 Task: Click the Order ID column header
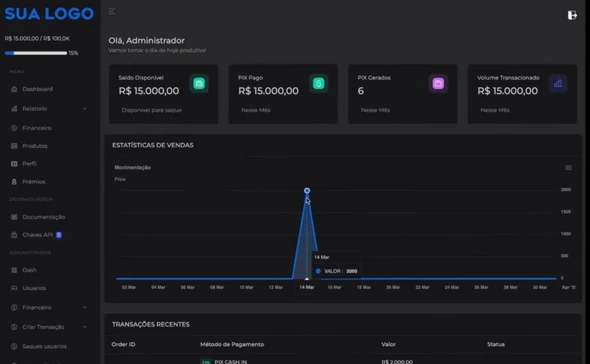(x=123, y=344)
